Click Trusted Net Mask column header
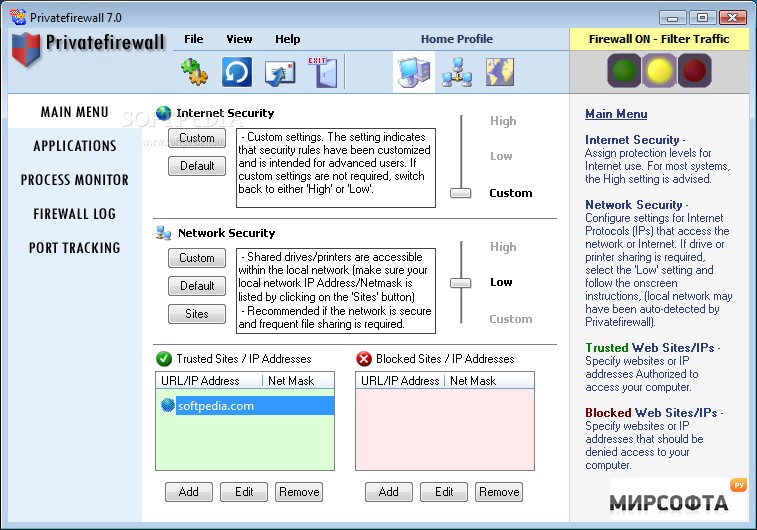 [298, 380]
